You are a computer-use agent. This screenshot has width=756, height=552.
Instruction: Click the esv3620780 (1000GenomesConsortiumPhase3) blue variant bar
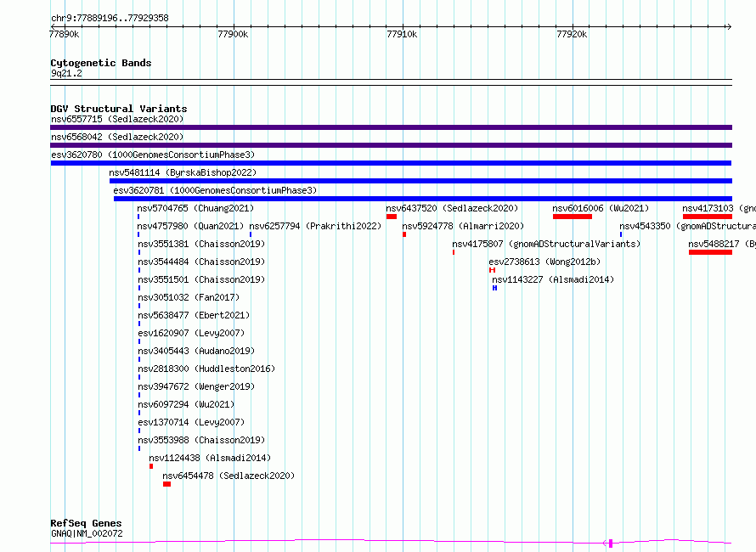click(391, 163)
